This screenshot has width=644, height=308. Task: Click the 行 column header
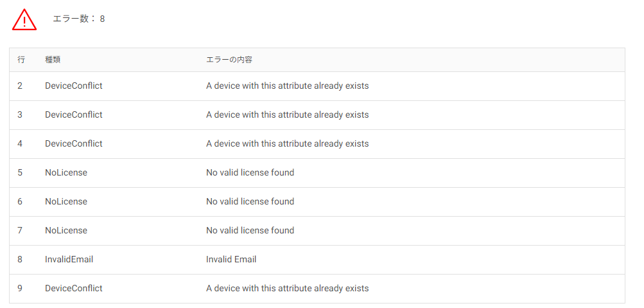tap(21, 60)
